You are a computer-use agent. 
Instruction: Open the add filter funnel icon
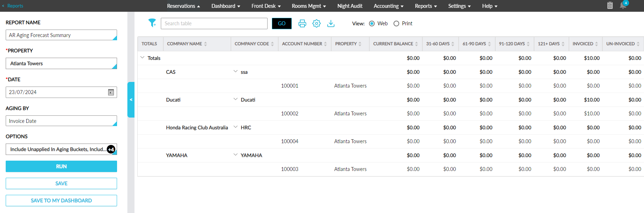click(152, 23)
